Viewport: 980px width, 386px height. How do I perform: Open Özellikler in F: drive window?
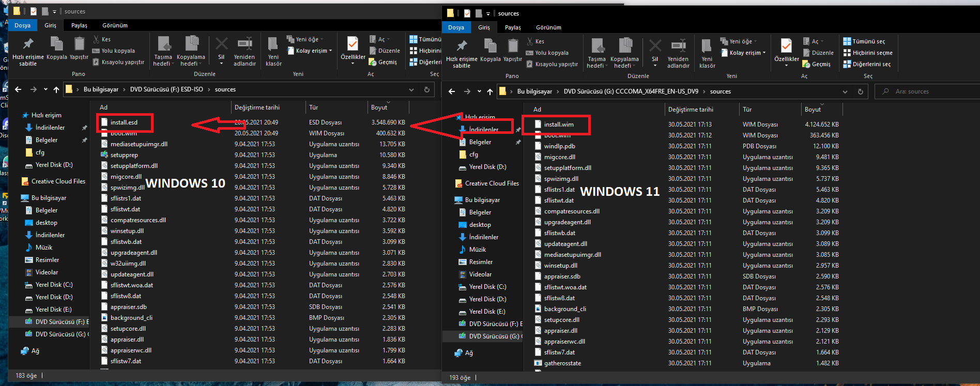coord(353,51)
